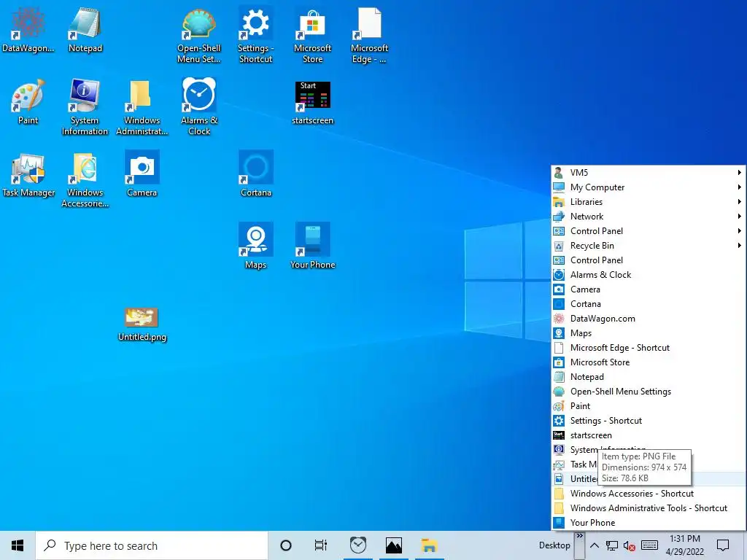Switch to the Photos taskbar app
Screen dimensions: 747x560
tap(393, 545)
